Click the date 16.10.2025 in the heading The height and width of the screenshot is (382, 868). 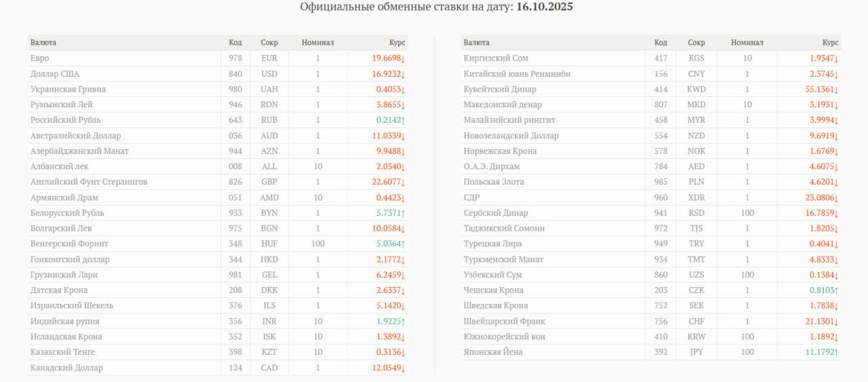pyautogui.click(x=545, y=7)
